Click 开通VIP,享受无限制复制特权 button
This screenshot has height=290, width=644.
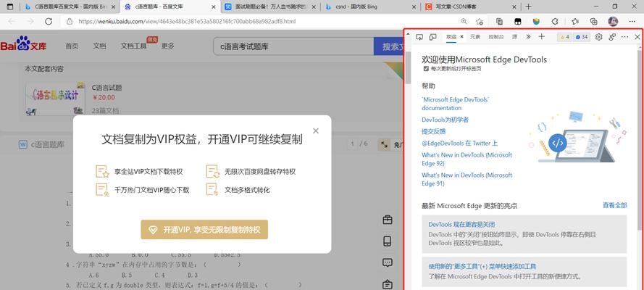(204, 230)
